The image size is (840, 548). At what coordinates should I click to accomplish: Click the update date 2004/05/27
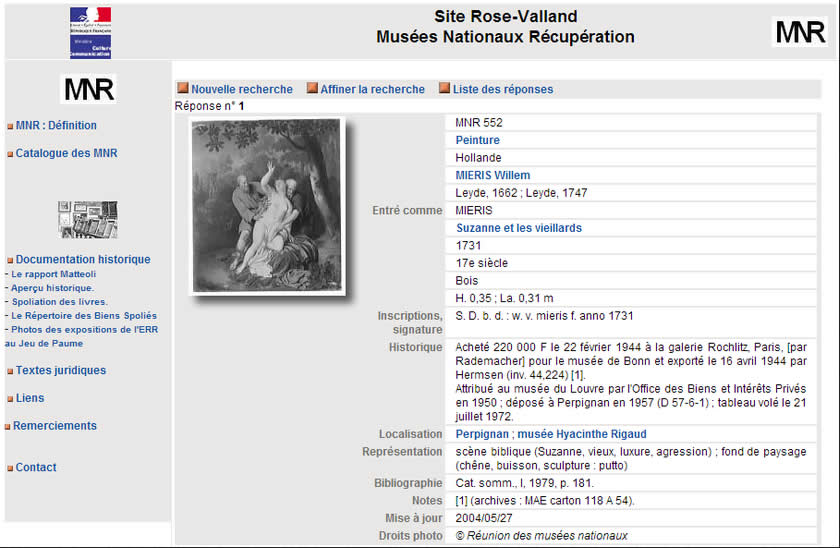pos(484,519)
